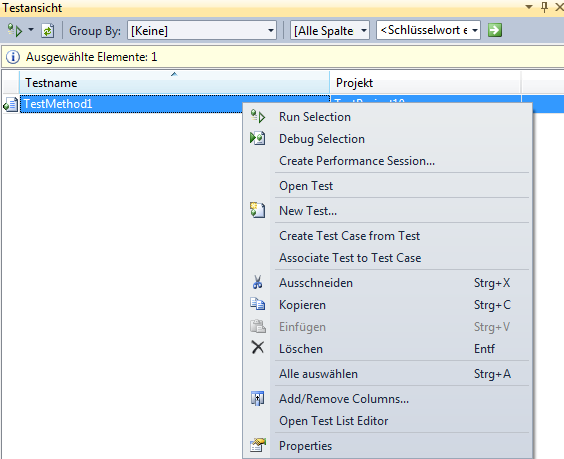This screenshot has height=459, width=564.
Task: Select New Test... menu entry
Action: 387,210
